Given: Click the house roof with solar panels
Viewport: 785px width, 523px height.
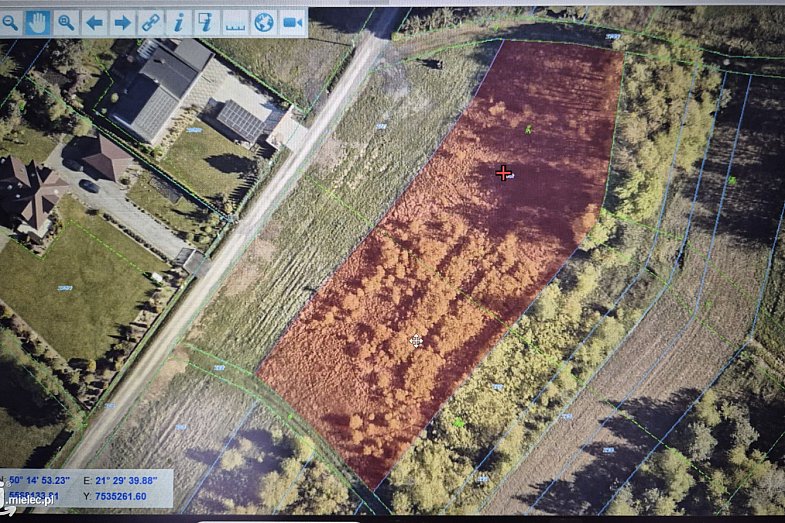Looking at the screenshot, I should 239,121.
